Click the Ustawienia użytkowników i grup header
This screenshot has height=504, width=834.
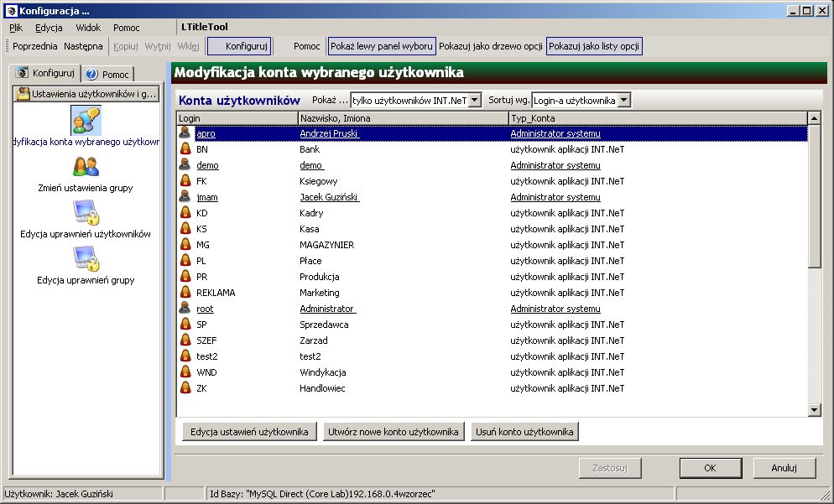coord(86,94)
